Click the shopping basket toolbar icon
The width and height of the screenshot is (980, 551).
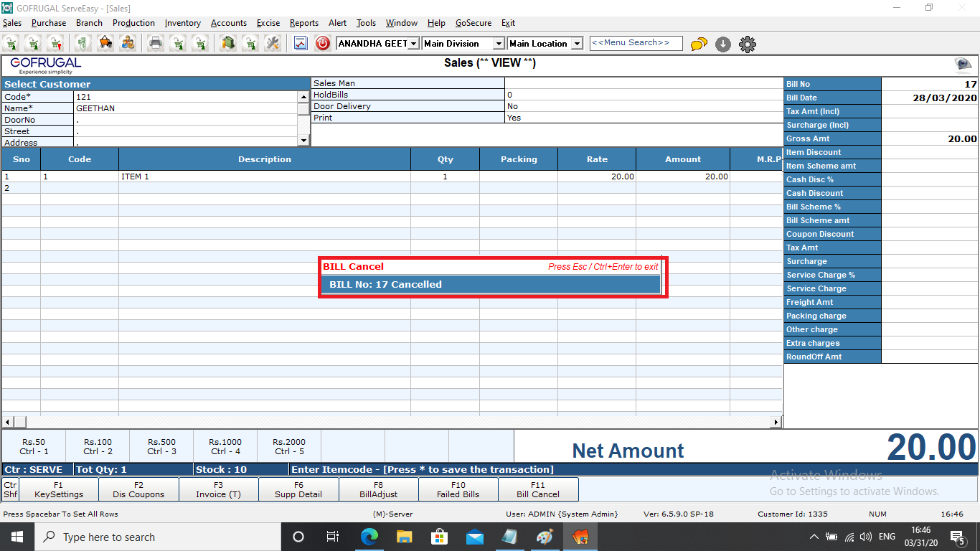click(x=105, y=43)
